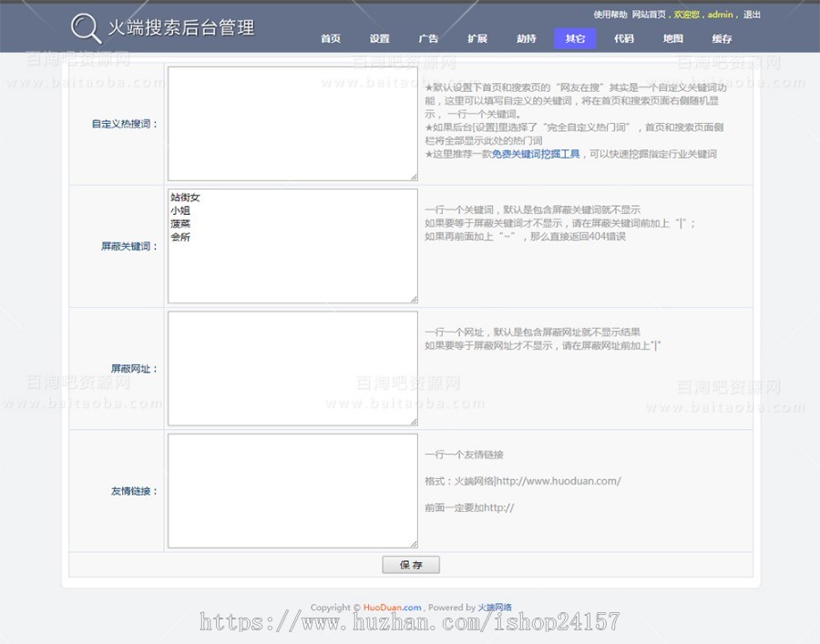Open the 扩展 menu tab
Image resolution: width=820 pixels, height=644 pixels.
(477, 38)
